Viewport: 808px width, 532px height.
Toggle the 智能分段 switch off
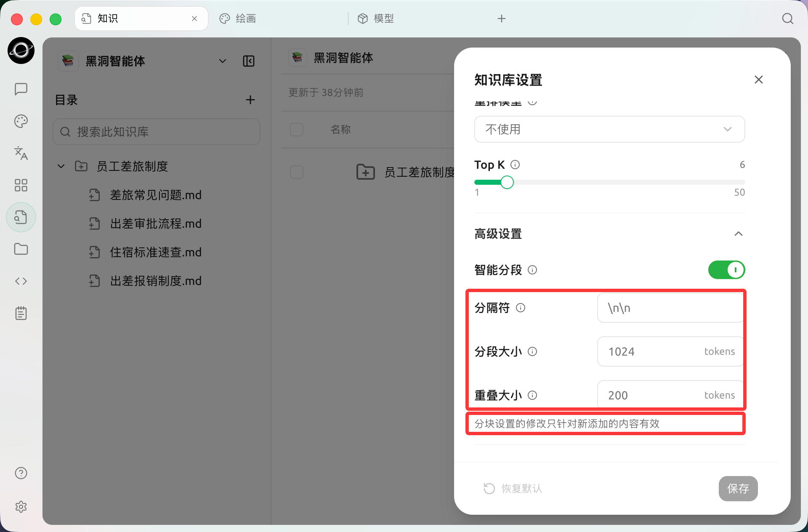726,270
